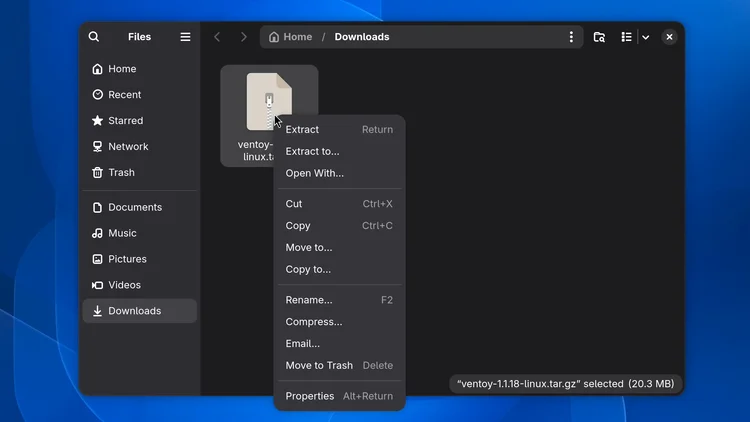The height and width of the screenshot is (422, 750).
Task: Choose Copy from the context menu
Action: (339, 225)
